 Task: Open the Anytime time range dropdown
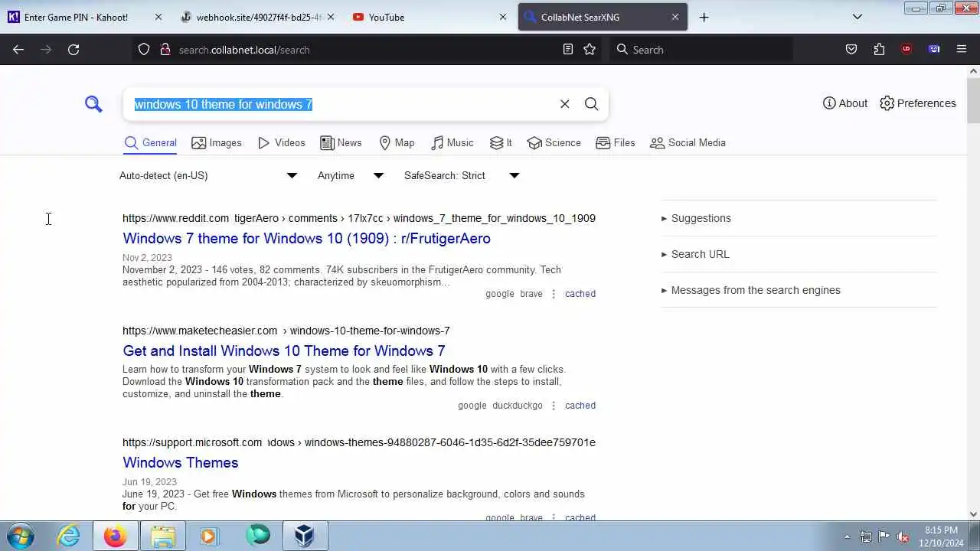351,175
